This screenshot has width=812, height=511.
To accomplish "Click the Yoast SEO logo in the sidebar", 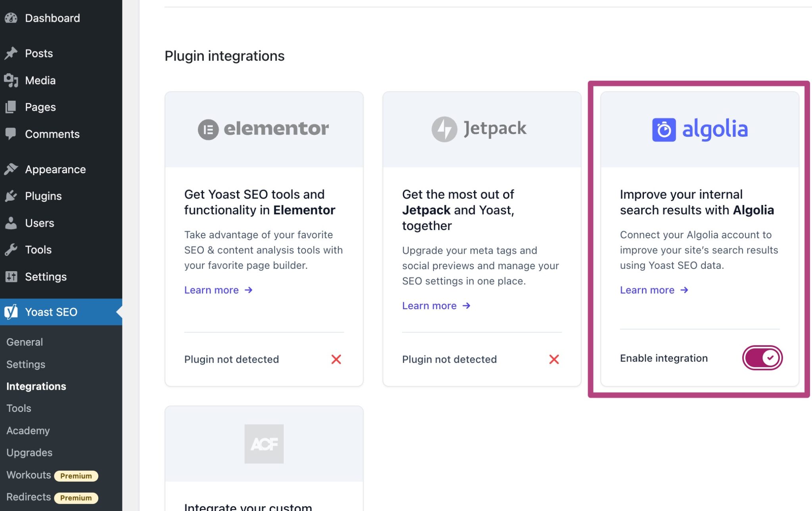I will [x=11, y=312].
